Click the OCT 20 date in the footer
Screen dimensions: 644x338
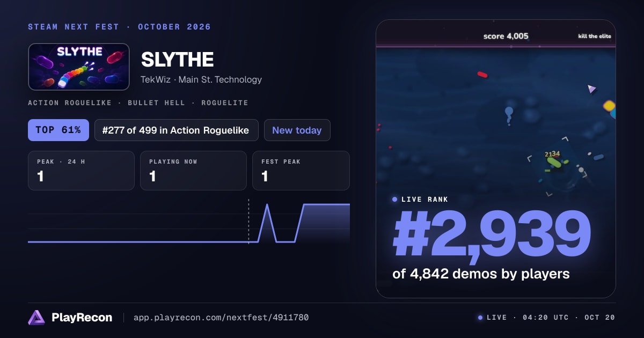click(x=601, y=318)
